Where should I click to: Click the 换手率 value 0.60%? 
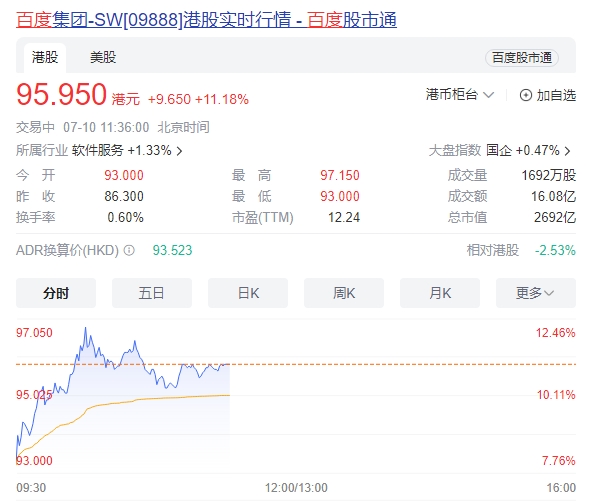[x=125, y=217]
